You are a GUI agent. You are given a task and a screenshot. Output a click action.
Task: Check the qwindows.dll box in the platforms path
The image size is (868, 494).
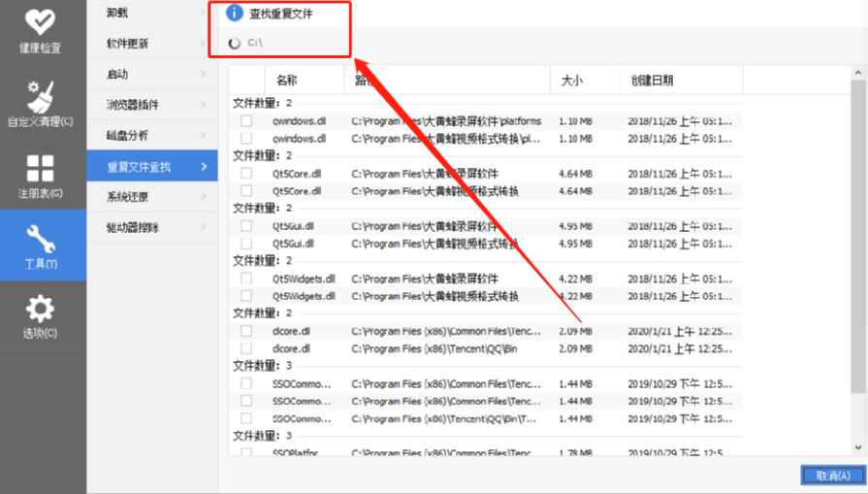coord(246,121)
